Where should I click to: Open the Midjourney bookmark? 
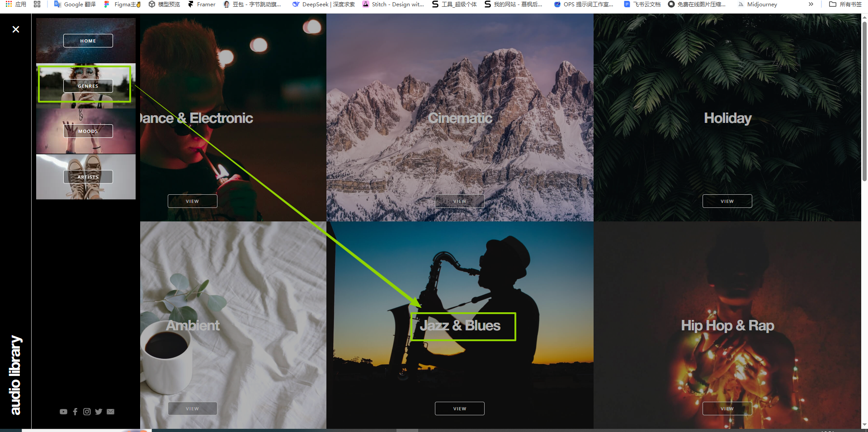[x=757, y=5]
